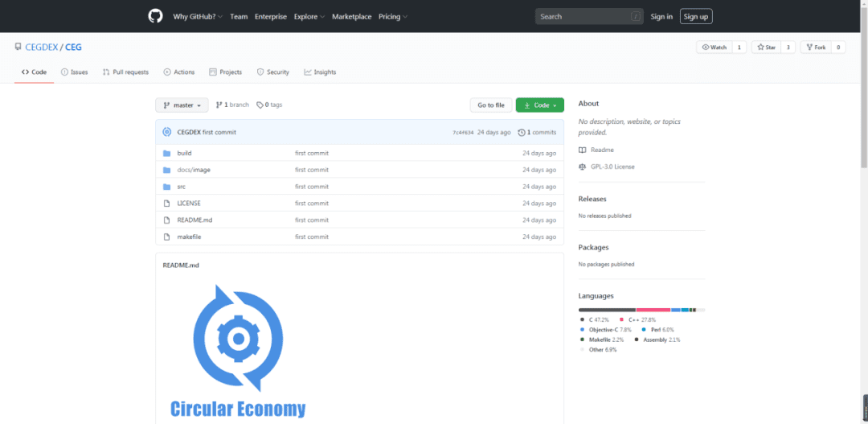Toggle Star for the CEG repository

pyautogui.click(x=766, y=47)
